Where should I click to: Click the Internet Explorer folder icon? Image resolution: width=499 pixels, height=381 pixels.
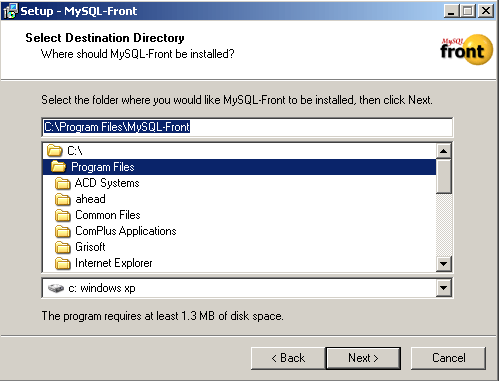(63, 263)
